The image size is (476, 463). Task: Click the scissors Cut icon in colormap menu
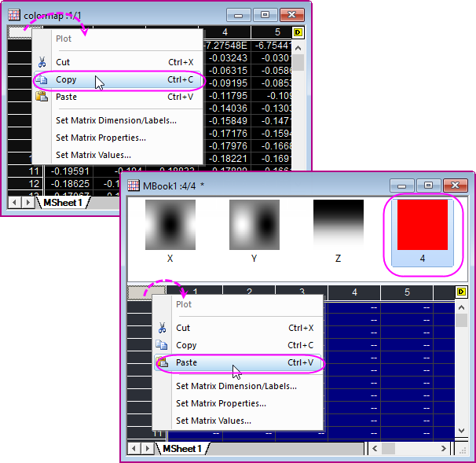tap(42, 62)
